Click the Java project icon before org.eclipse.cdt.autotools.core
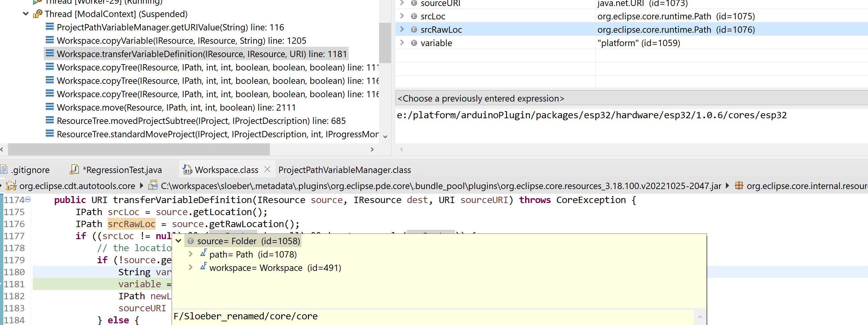The height and width of the screenshot is (325, 868). tap(11, 185)
